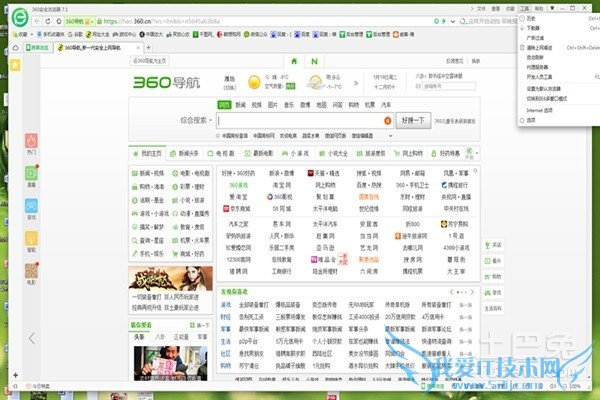Open the game banner advertisement image

[x=171, y=278]
